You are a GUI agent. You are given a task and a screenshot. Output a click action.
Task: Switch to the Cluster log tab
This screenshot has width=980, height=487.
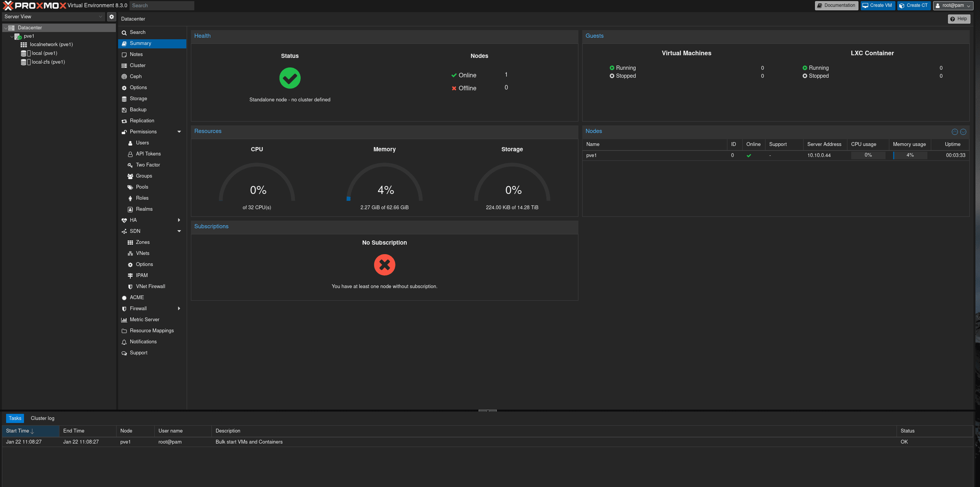pyautogui.click(x=42, y=418)
